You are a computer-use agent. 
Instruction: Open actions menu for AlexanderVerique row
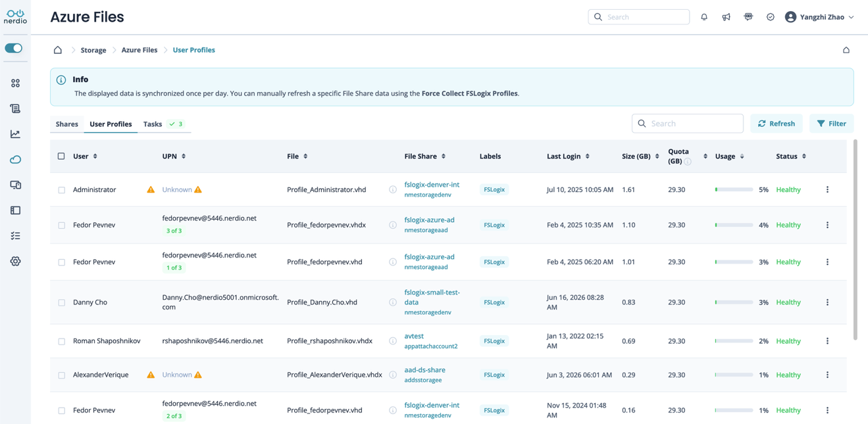tap(827, 375)
